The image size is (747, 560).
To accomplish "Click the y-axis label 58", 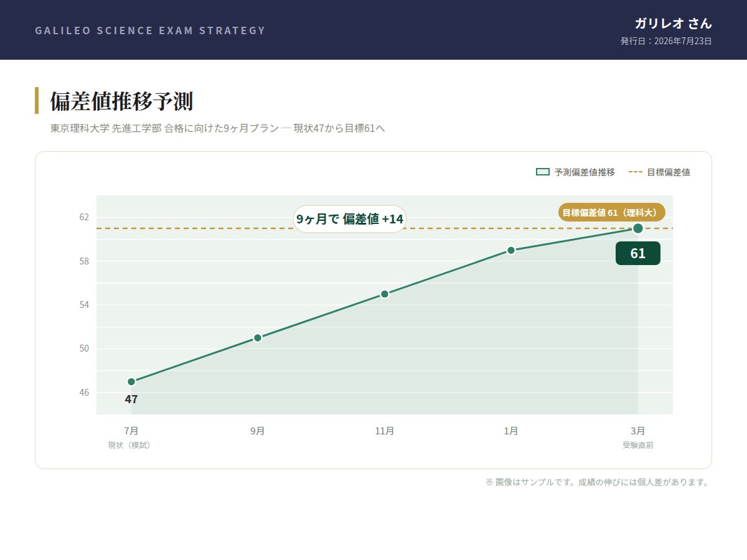I will [84, 261].
